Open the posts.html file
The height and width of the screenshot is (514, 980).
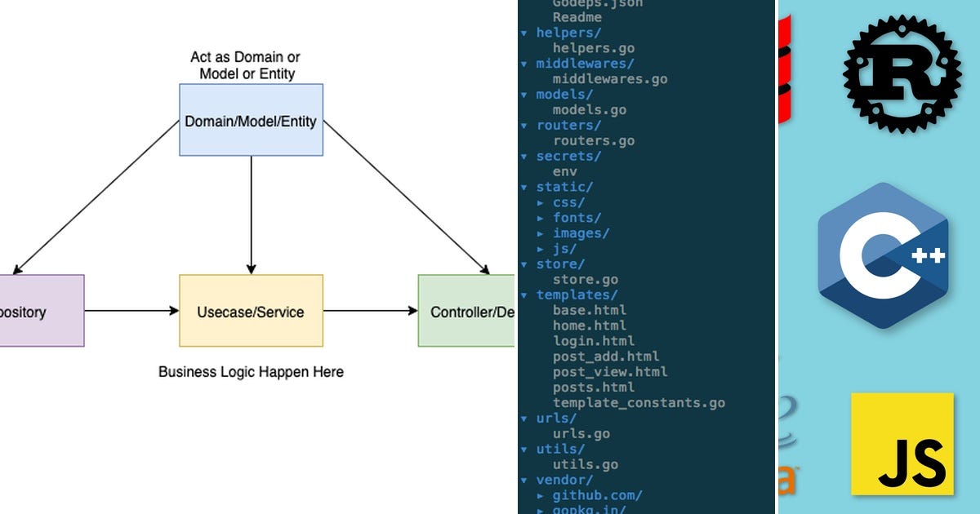tap(594, 388)
